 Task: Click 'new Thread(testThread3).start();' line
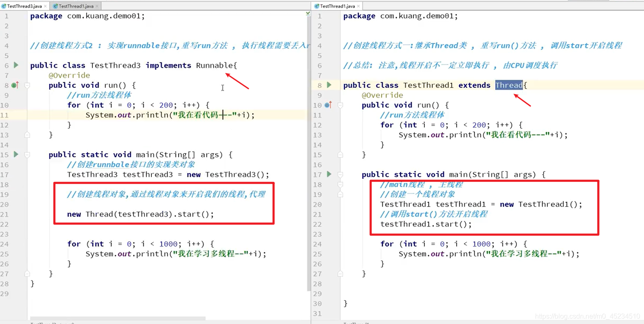[140, 214]
